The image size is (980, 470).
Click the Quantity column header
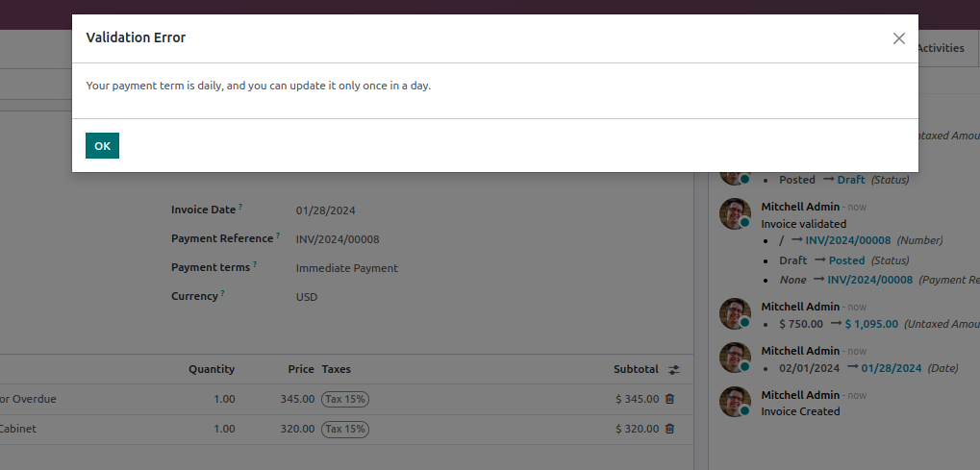point(212,369)
